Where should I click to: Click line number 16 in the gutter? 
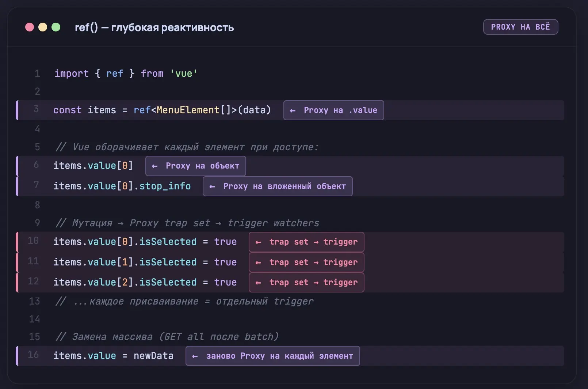pyautogui.click(x=33, y=355)
